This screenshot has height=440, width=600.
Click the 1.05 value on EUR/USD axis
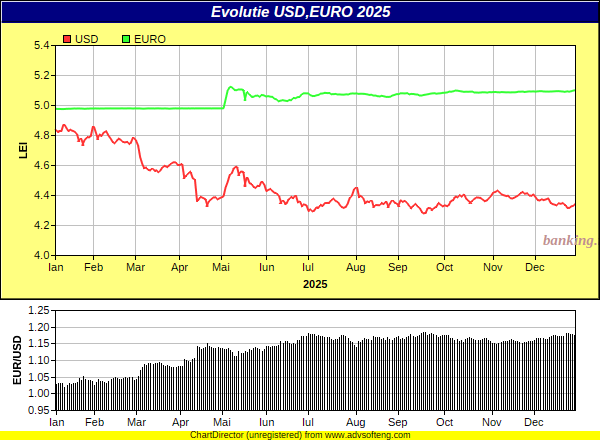[39, 377]
